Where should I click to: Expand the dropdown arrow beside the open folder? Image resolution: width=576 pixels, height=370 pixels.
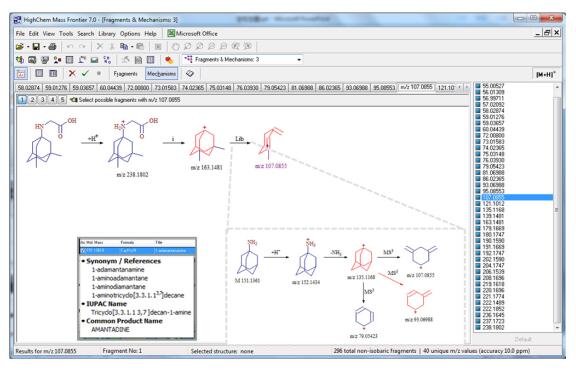[28, 47]
